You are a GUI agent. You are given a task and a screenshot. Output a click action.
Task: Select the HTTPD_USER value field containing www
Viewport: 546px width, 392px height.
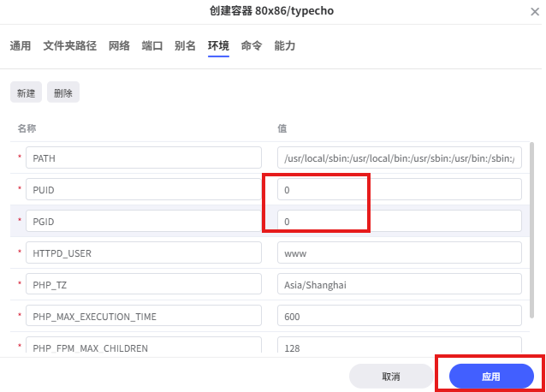[399, 252]
